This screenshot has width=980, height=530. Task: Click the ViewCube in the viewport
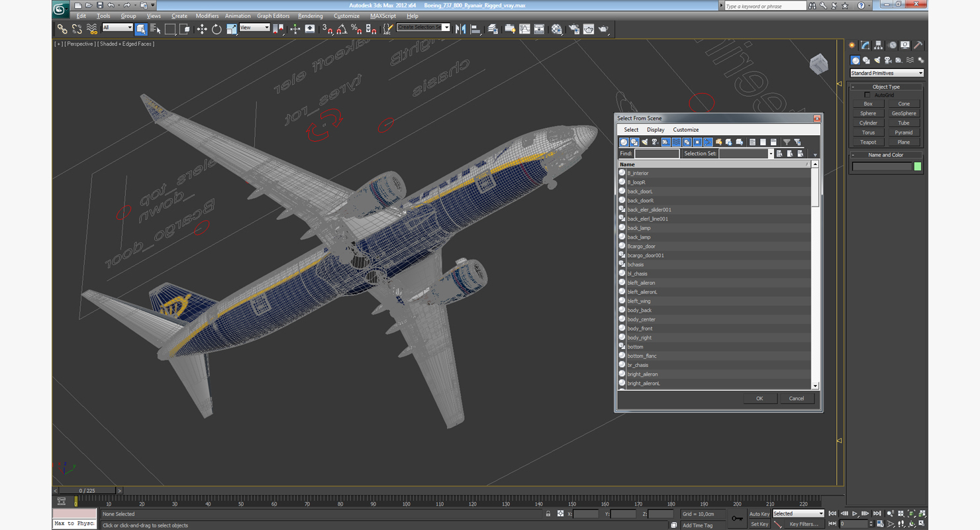[x=819, y=64]
